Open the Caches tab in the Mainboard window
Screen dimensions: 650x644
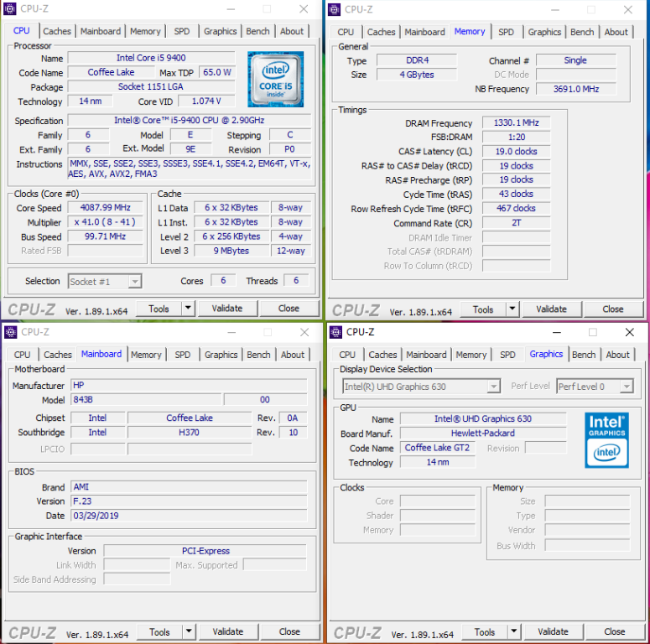pos(58,355)
